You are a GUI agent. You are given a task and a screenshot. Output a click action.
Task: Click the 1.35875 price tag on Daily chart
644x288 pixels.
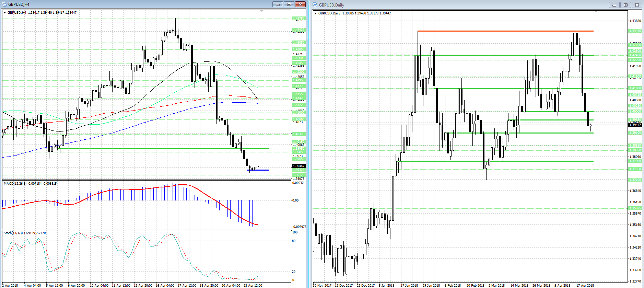coord(635,208)
